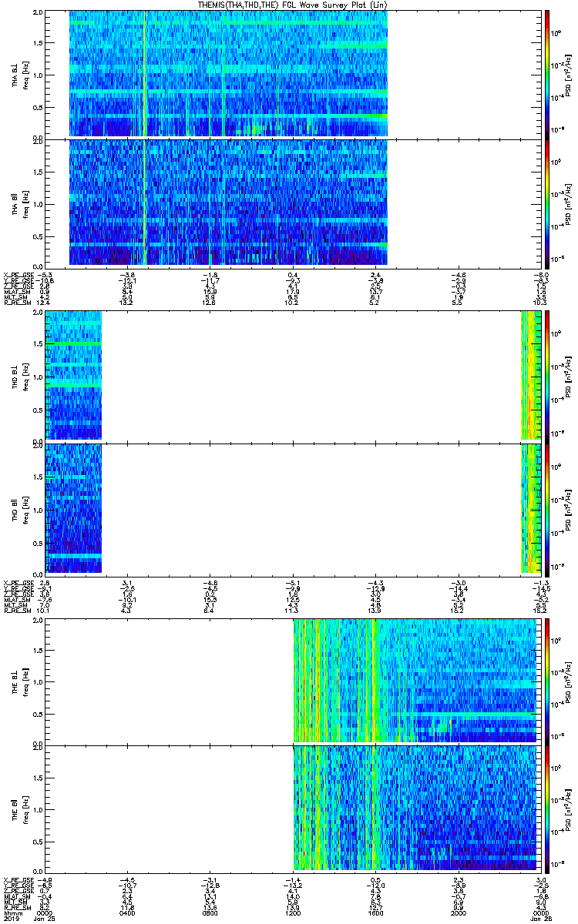Image resolution: width=578 pixels, height=924 pixels.
Task: Click the bright vertical stripe in THA B-perpendicular panel
Action: [144, 74]
